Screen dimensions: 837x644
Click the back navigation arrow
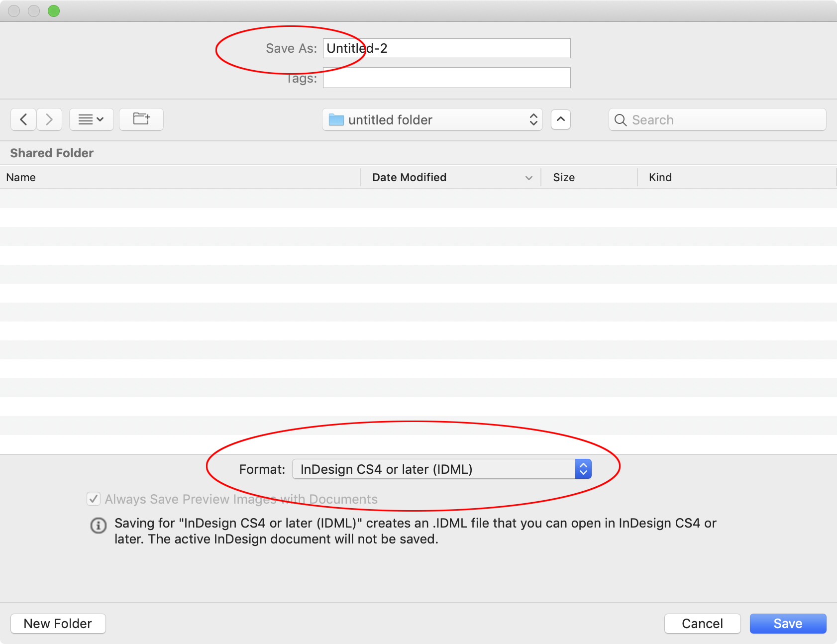pos(23,119)
